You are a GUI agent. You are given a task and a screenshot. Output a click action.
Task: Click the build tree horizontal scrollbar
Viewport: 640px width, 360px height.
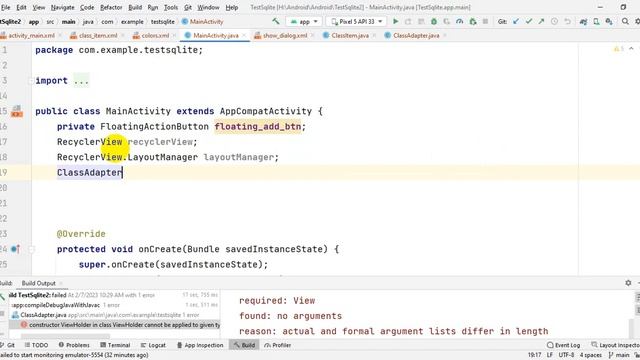pos(65,336)
